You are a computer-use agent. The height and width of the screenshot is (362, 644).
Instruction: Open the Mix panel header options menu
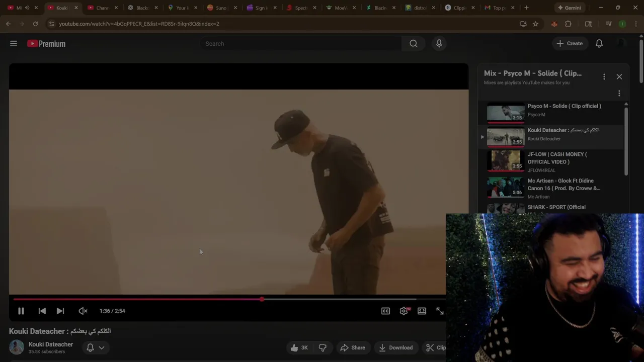point(604,77)
